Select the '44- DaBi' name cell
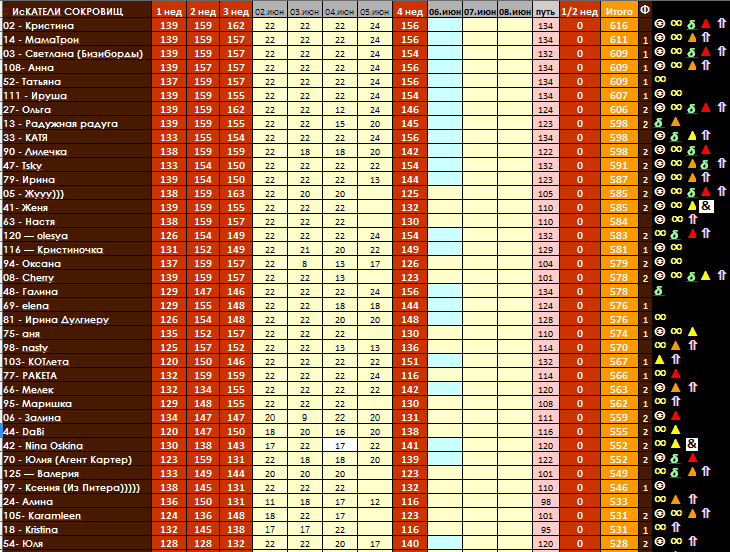Viewport: 730px width, 552px height. coord(76,430)
